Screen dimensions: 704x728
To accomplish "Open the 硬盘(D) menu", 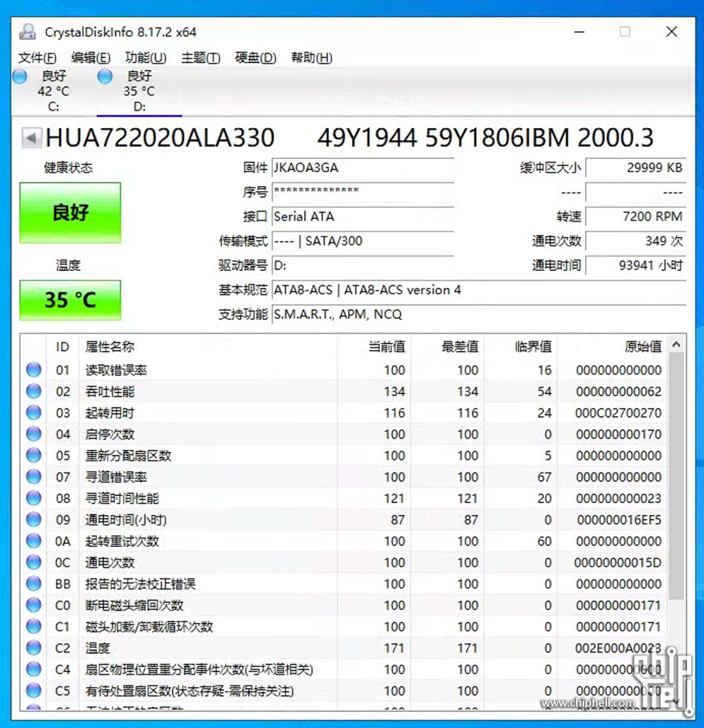I will click(x=256, y=58).
